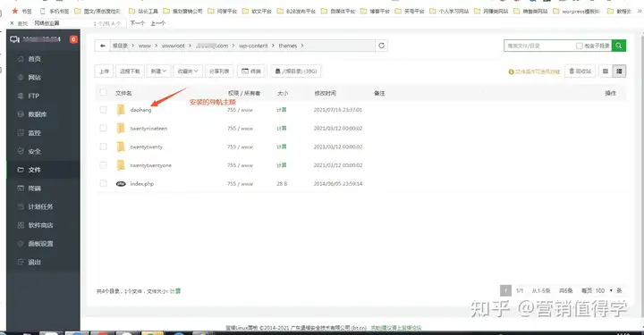Screen dimensions: 644x335
Task: Click the green search magnifier button
Action: click(x=619, y=46)
